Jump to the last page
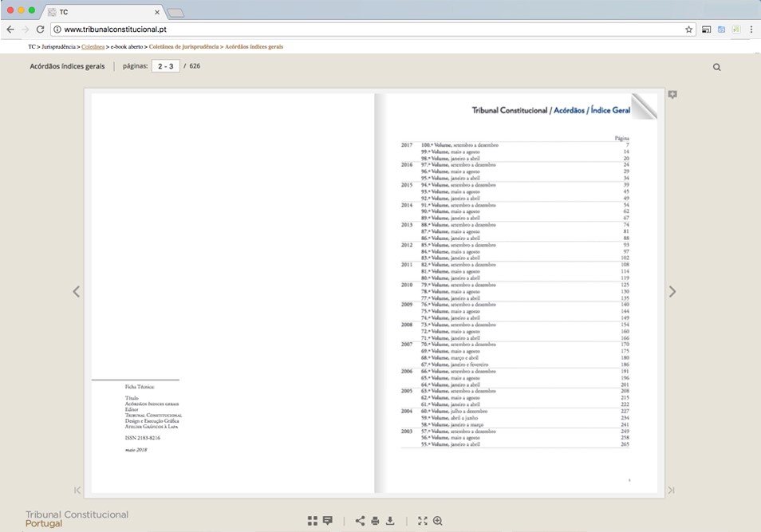This screenshot has width=761, height=532. (x=671, y=491)
